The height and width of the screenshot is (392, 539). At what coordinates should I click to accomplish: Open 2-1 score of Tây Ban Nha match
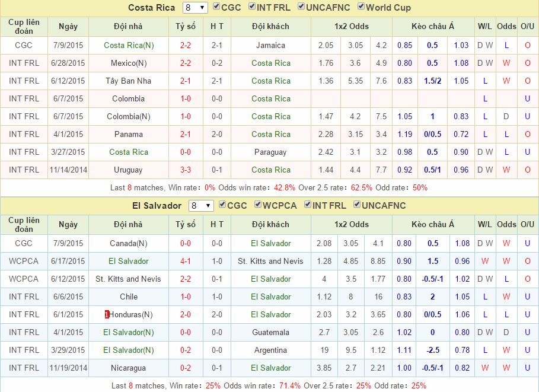click(186, 81)
